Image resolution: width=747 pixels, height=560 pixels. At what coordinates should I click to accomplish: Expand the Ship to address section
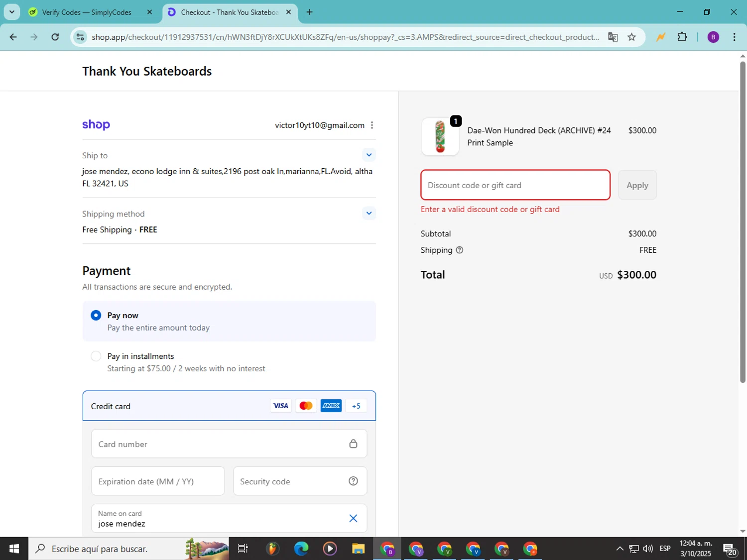(x=369, y=155)
